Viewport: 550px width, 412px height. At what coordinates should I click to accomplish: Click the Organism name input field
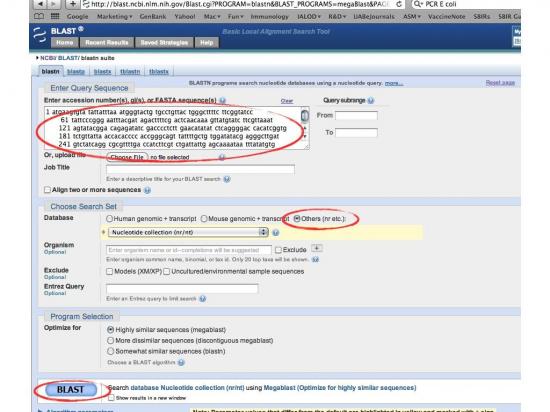pyautogui.click(x=189, y=250)
